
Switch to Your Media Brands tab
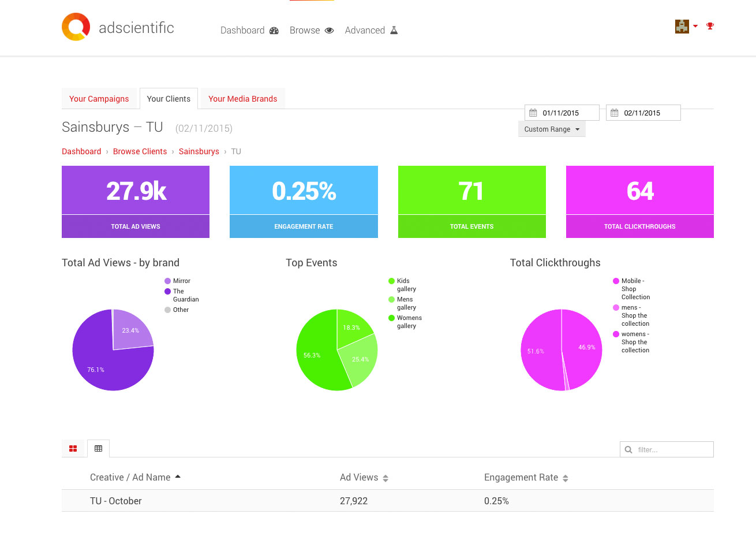pos(243,99)
